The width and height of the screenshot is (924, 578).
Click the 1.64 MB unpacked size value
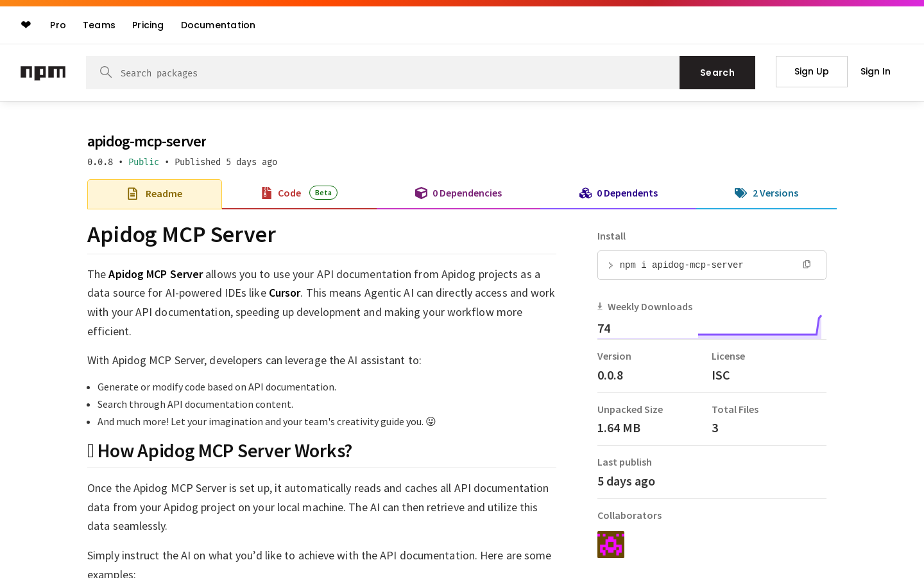619,428
